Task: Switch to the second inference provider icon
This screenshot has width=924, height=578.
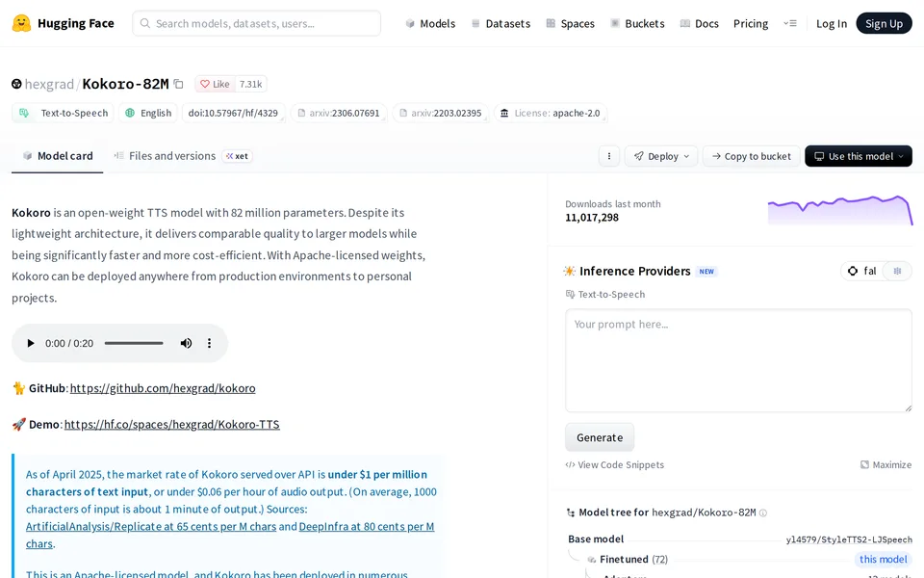Action: tap(897, 272)
